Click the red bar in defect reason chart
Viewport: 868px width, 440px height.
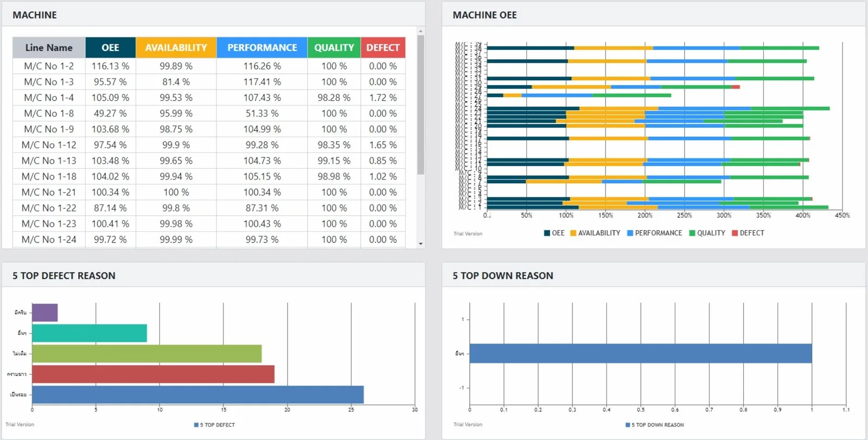point(154,374)
